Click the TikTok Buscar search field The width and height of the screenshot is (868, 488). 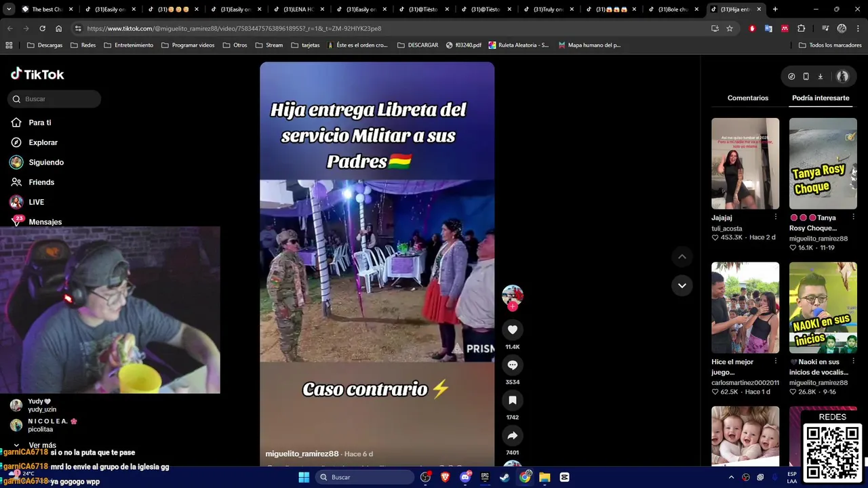point(54,99)
